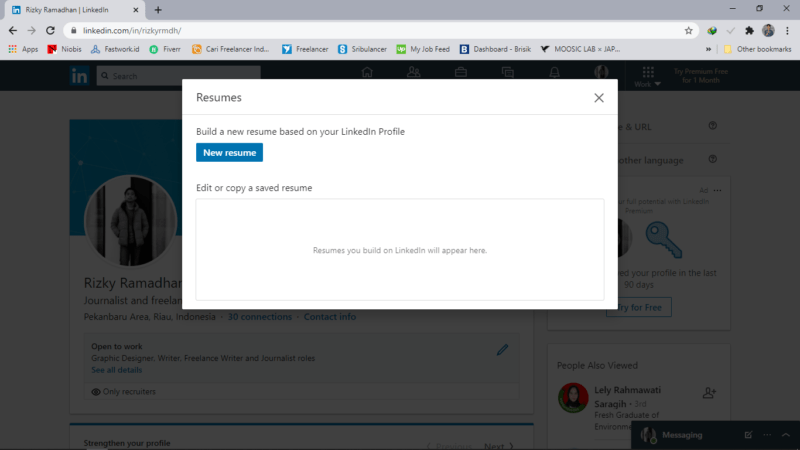Open Chrome's three-dot menu

click(x=787, y=31)
